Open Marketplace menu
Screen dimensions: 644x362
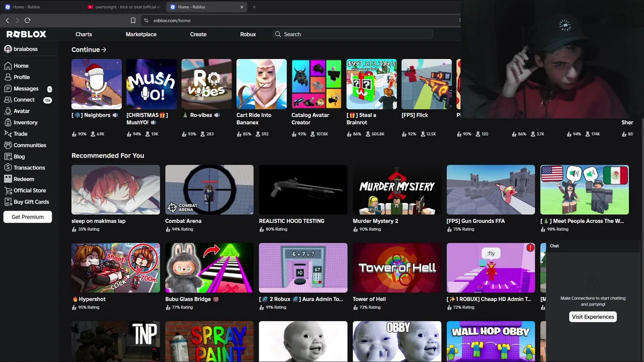coord(141,34)
